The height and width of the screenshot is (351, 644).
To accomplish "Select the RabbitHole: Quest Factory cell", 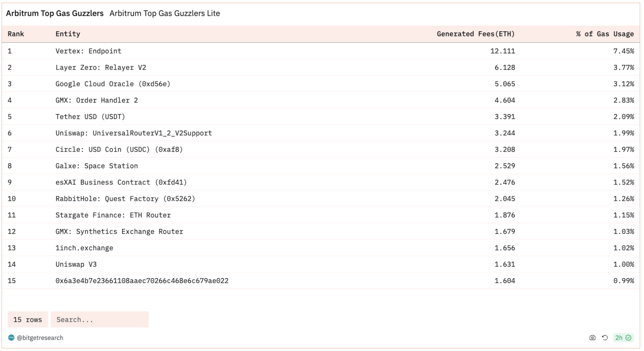I will [125, 199].
